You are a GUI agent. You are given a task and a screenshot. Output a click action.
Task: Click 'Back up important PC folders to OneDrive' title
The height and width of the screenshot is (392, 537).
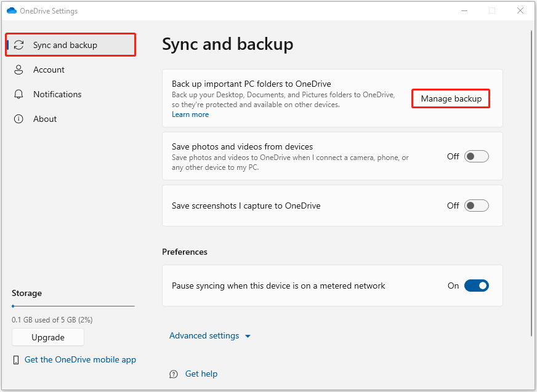251,84
